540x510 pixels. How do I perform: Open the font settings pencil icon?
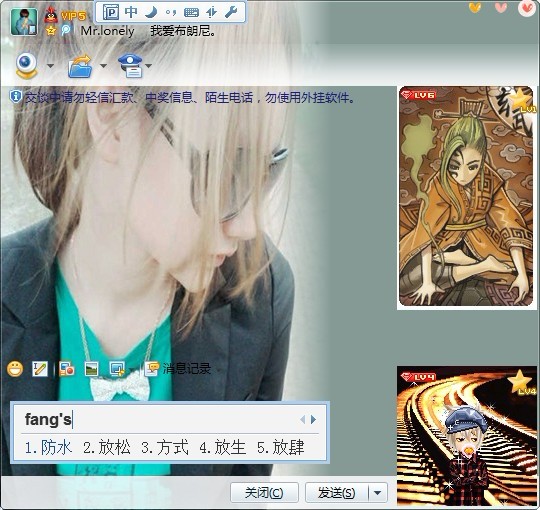pos(40,369)
